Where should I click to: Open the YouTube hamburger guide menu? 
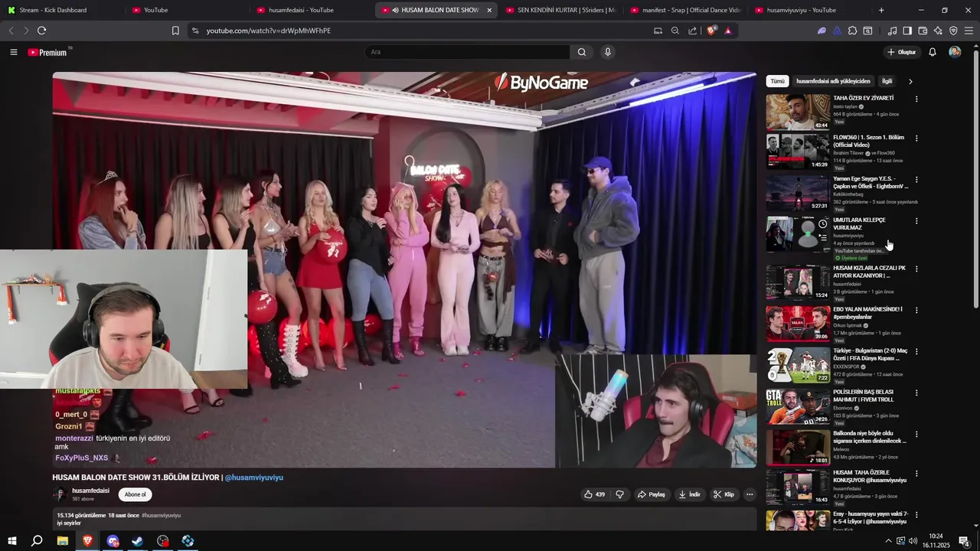[13, 52]
